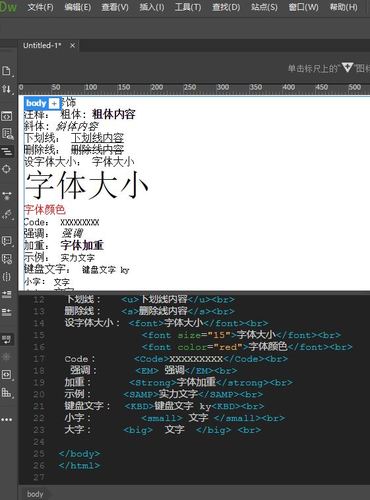The width and height of the screenshot is (370, 500).
Task: Click the blue body element label
Action: tap(36, 103)
